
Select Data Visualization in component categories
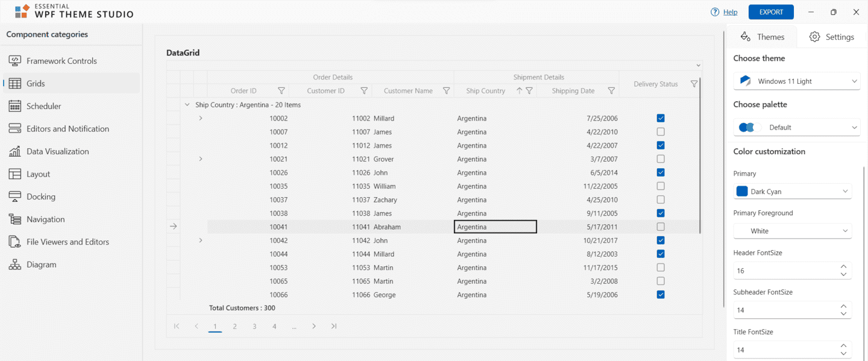coord(57,152)
